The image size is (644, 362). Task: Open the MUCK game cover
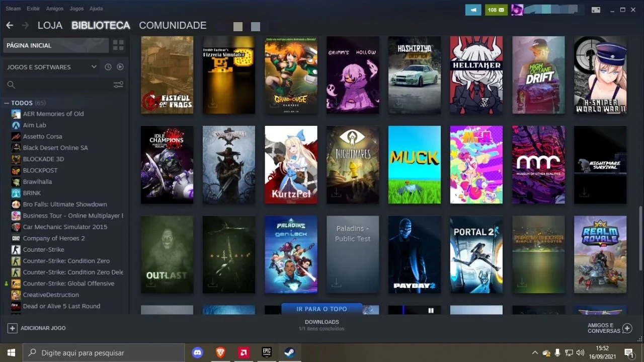415,165
